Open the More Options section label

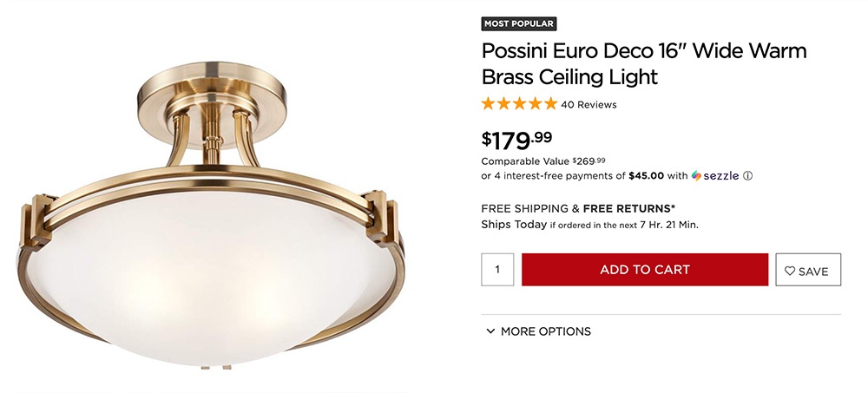click(546, 331)
